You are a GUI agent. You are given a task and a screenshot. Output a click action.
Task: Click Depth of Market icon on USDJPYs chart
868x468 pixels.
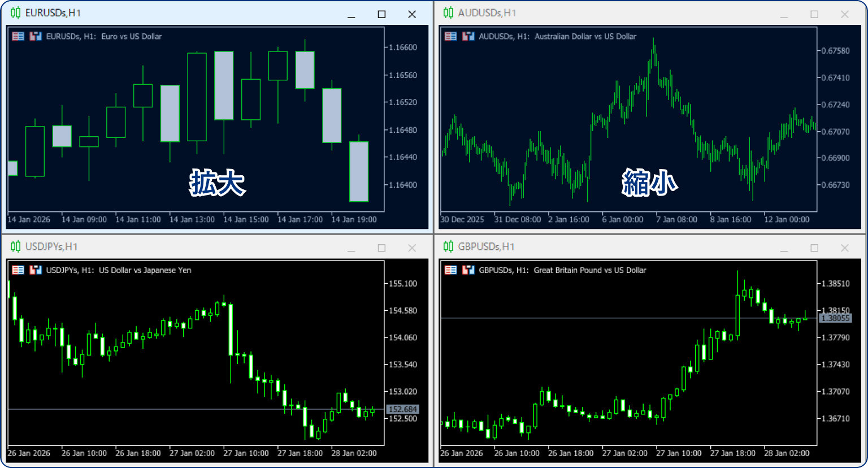(x=36, y=270)
